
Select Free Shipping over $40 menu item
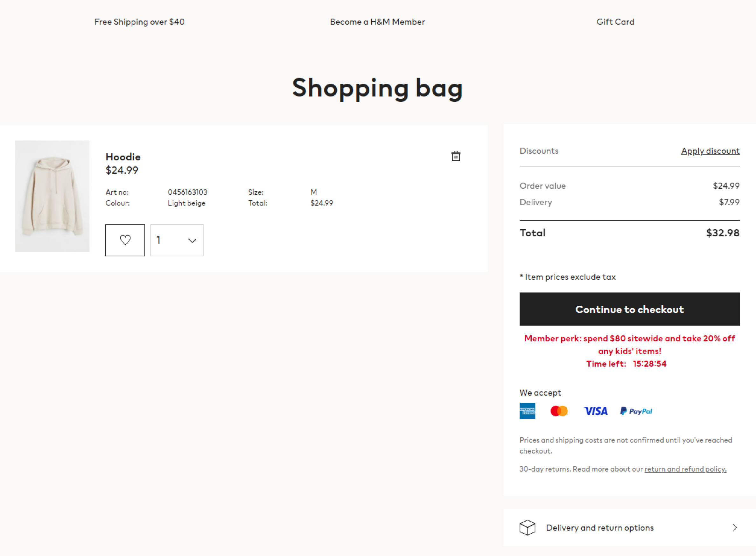[x=139, y=22]
